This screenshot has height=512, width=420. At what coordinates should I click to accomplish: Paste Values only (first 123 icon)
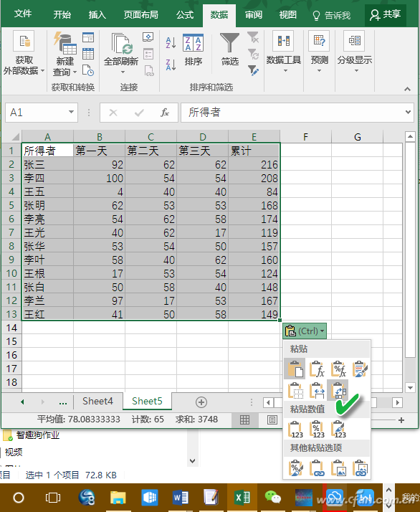click(295, 429)
